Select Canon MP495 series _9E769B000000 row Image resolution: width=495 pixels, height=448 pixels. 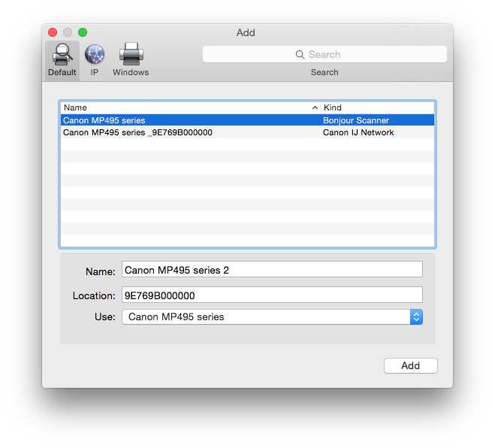click(x=247, y=132)
